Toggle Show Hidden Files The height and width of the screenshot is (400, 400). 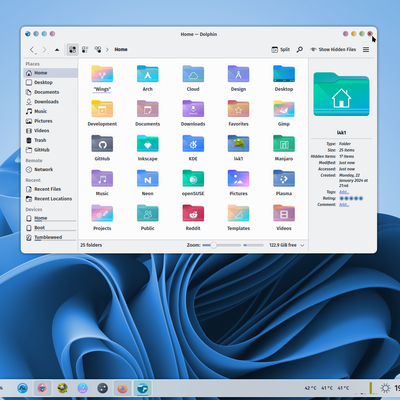[333, 49]
